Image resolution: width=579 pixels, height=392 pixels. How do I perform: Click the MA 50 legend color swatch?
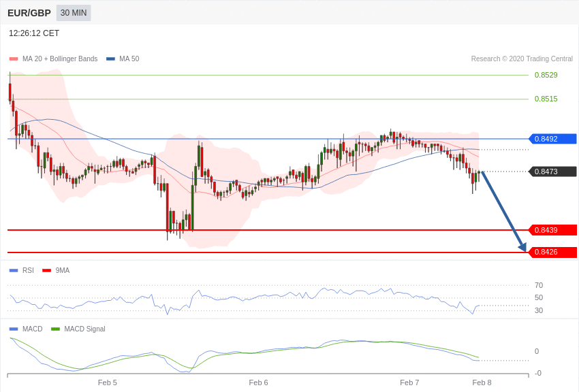point(110,59)
